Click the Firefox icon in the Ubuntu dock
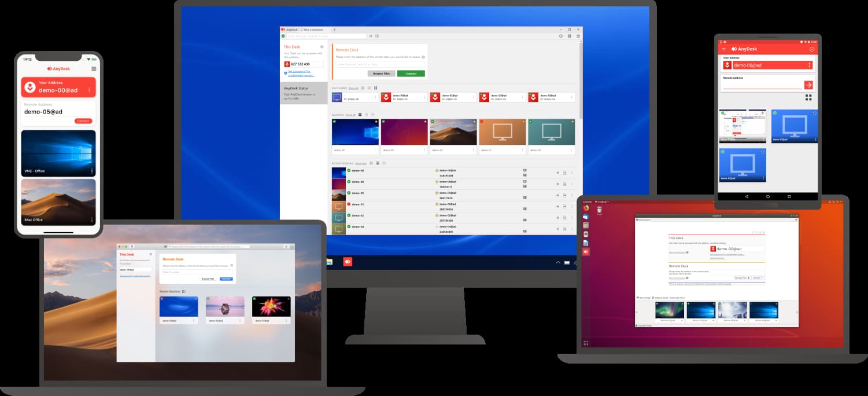Image resolution: width=868 pixels, height=396 pixels. 585,208
